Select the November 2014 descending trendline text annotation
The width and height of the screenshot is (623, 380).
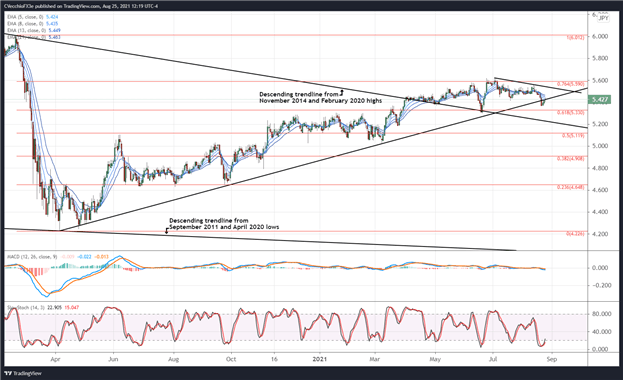coord(320,98)
